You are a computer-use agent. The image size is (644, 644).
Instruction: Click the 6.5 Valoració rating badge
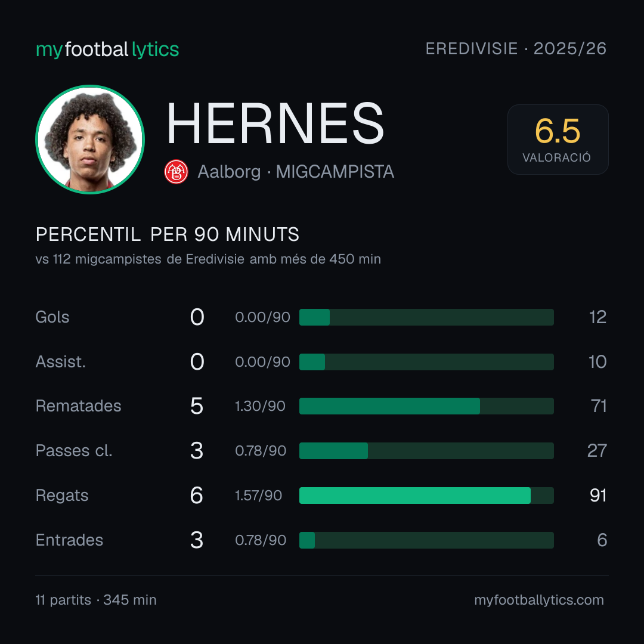[x=558, y=140]
